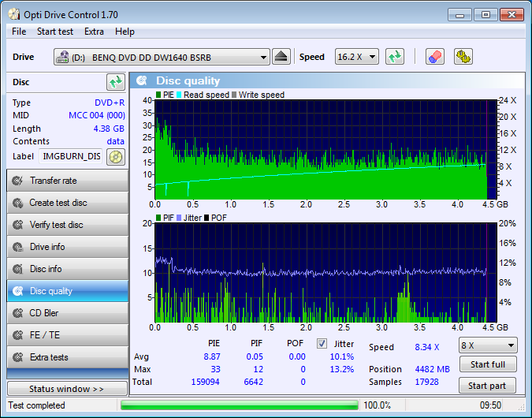Open the Help menu

(125, 32)
